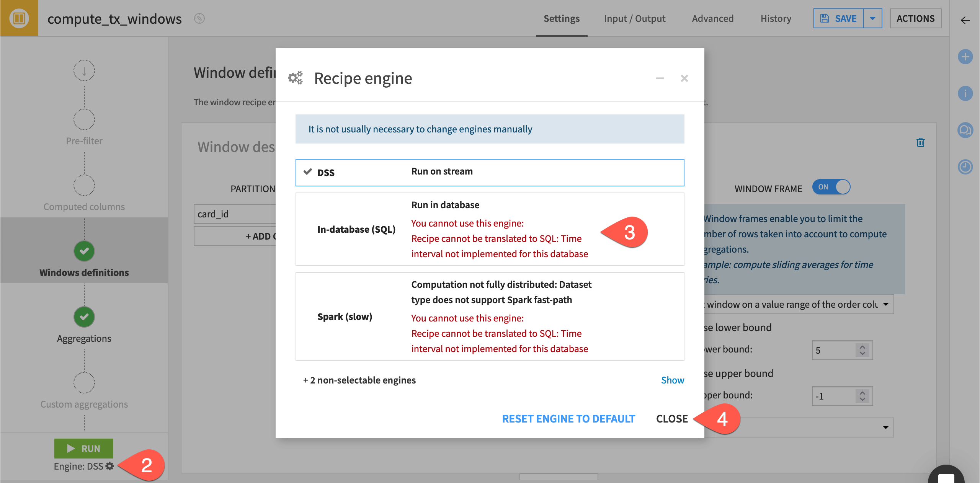The width and height of the screenshot is (980, 483).
Task: Switch to the History tab
Action: pos(776,18)
